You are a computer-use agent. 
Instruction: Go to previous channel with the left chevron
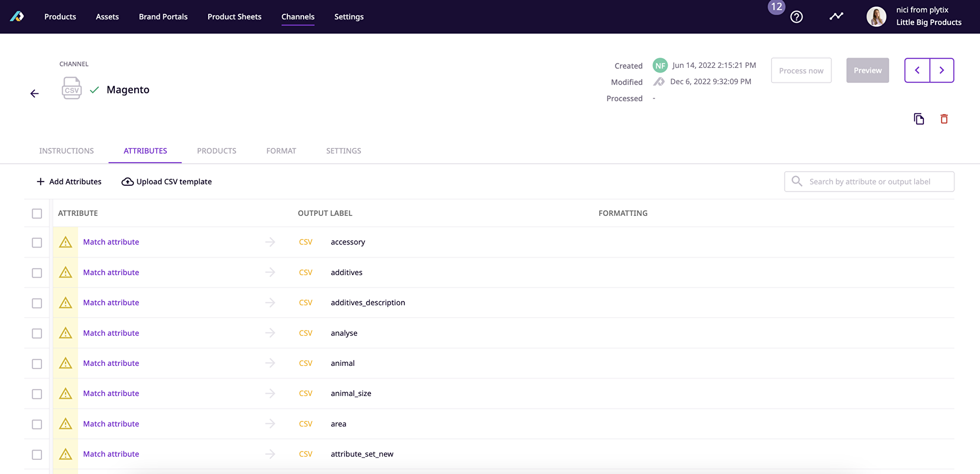917,70
